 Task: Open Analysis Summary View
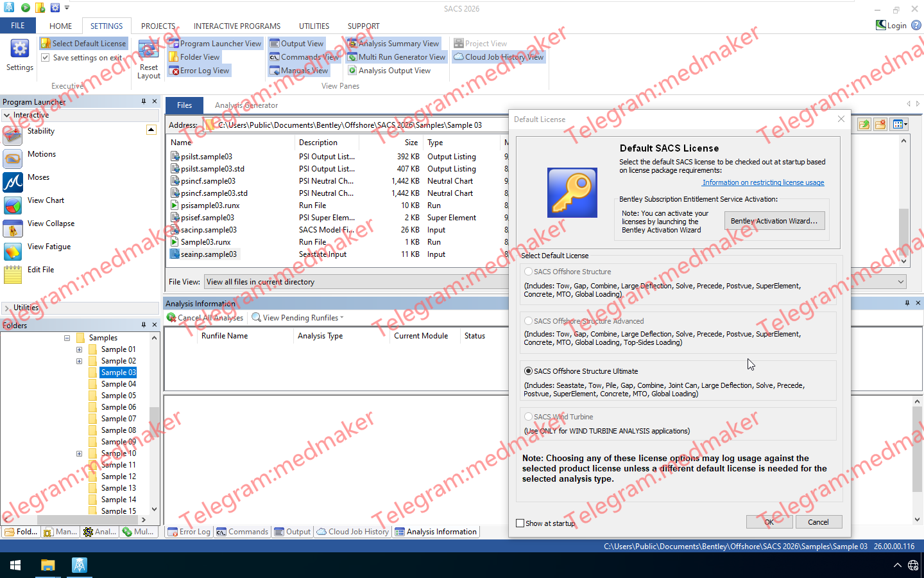click(x=393, y=44)
